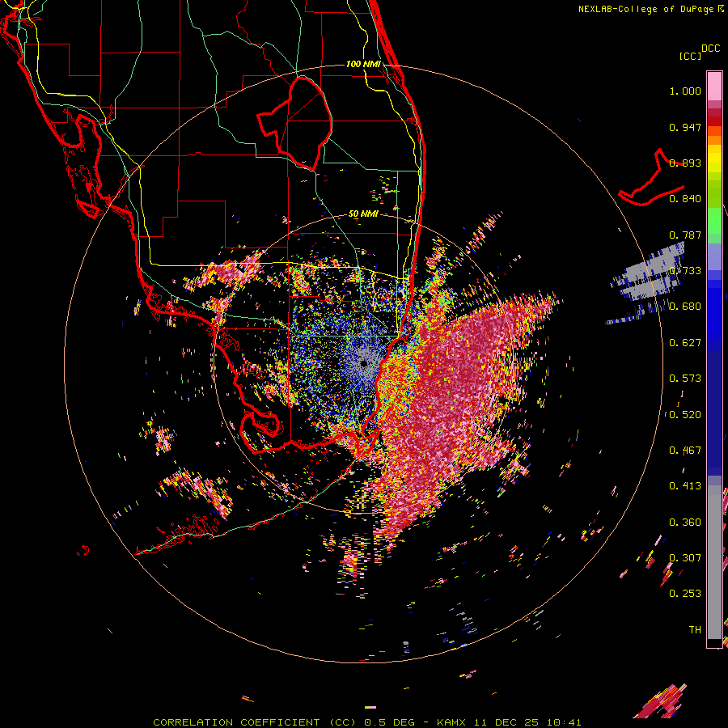Click the [CC] units label
This screenshot has width=728, height=728.
pos(690,56)
